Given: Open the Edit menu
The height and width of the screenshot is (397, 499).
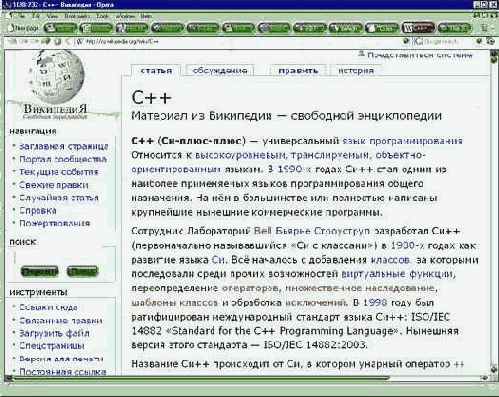Looking at the screenshot, I should pos(36,16).
